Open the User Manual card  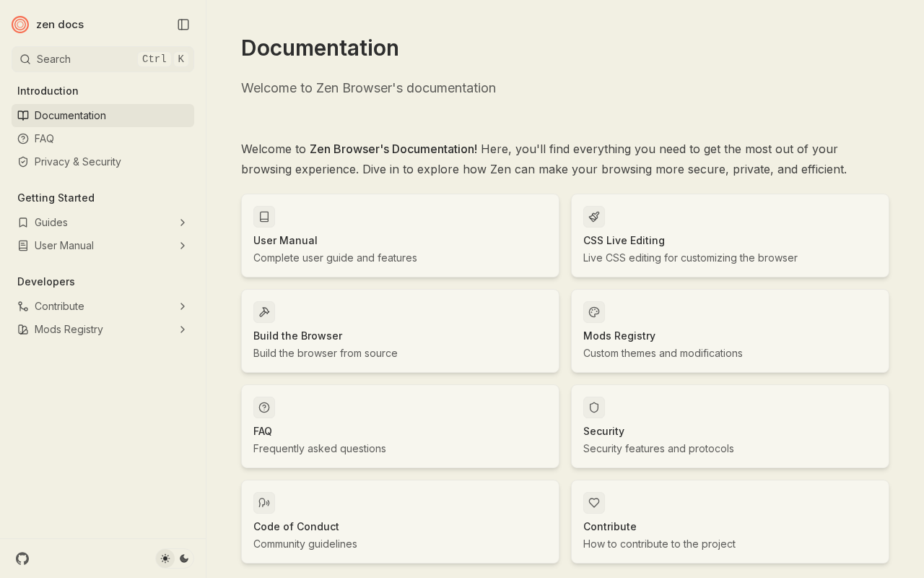400,236
